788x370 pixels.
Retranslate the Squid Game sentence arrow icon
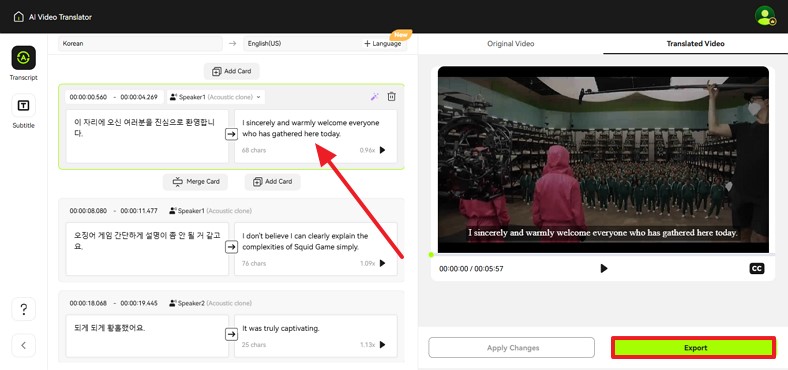click(x=231, y=247)
